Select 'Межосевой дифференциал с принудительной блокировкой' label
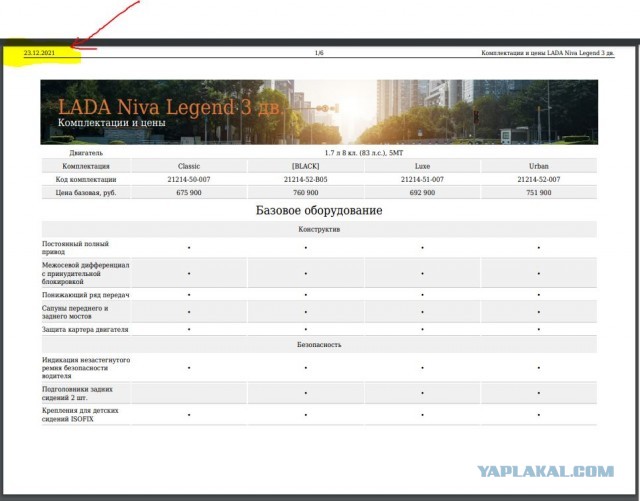The image size is (640, 501). 86,273
